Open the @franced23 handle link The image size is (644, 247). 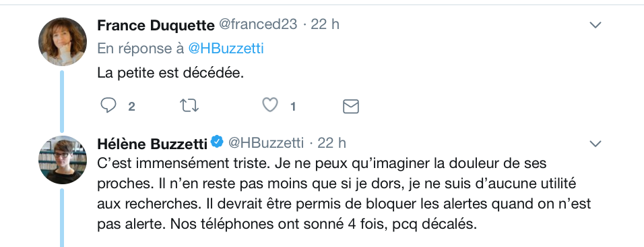[x=257, y=25]
